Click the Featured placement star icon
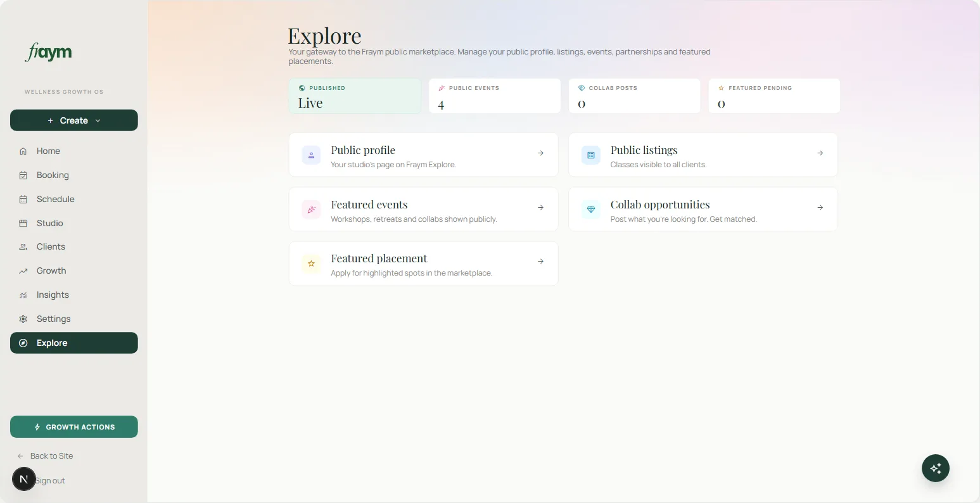Viewport: 980px width, 503px height. [x=311, y=264]
